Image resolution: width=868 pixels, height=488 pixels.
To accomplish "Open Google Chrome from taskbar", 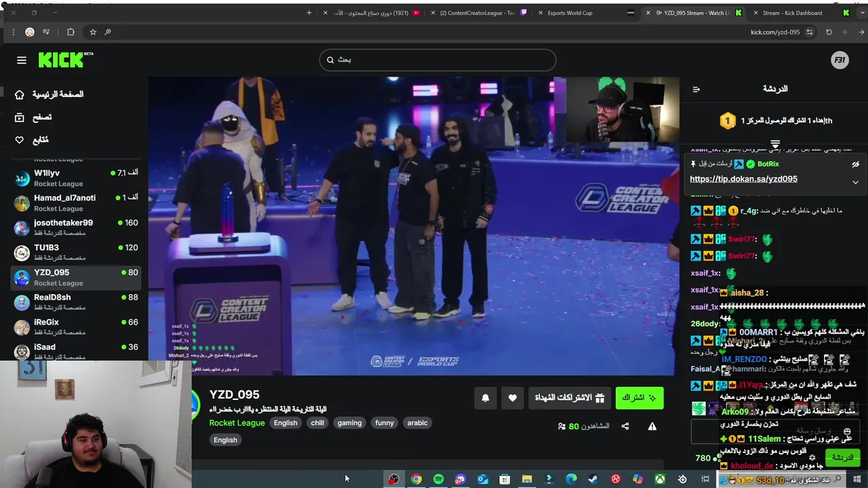I will tap(416, 479).
